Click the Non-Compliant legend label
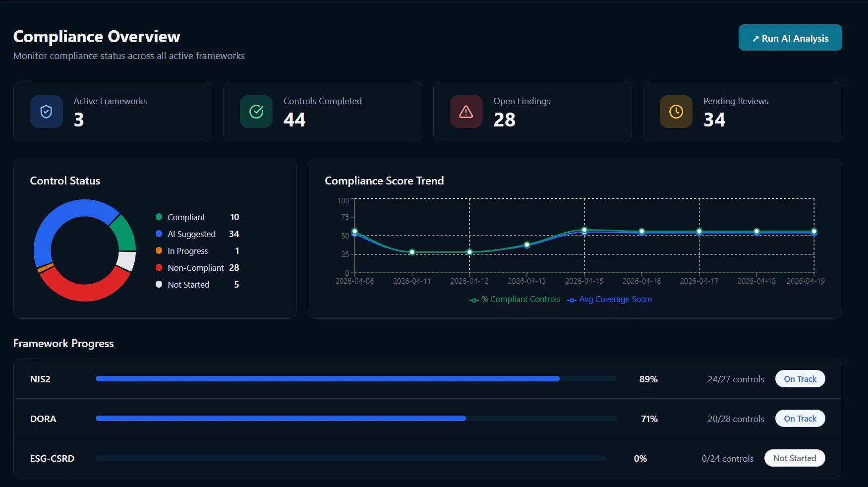 [196, 268]
